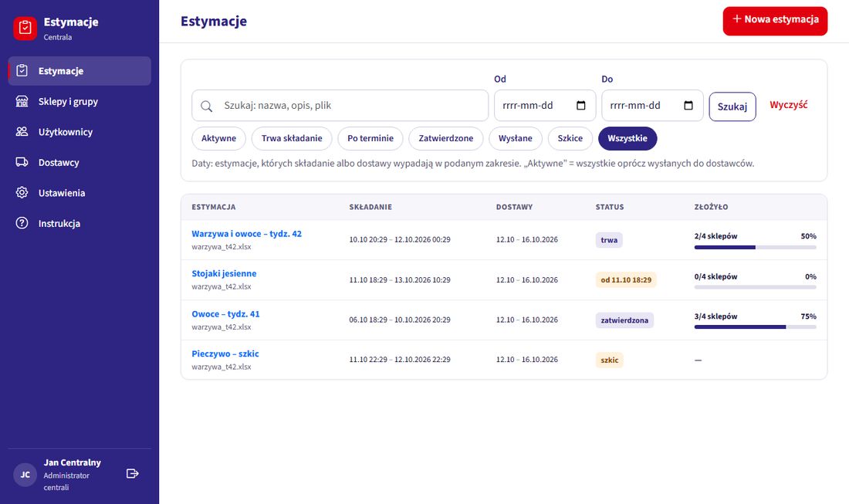
Task: Select the Wysłane filter chip
Action: point(516,139)
